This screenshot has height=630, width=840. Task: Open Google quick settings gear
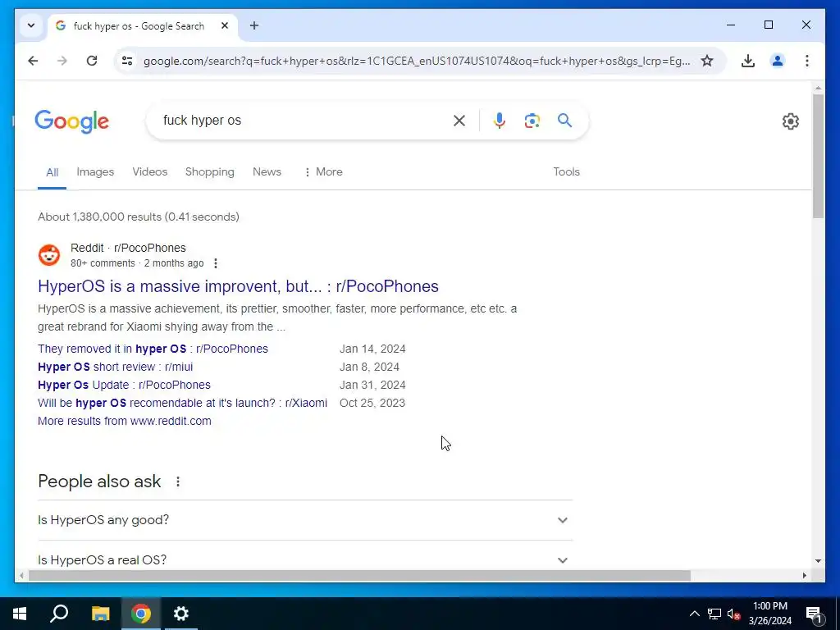coord(790,121)
